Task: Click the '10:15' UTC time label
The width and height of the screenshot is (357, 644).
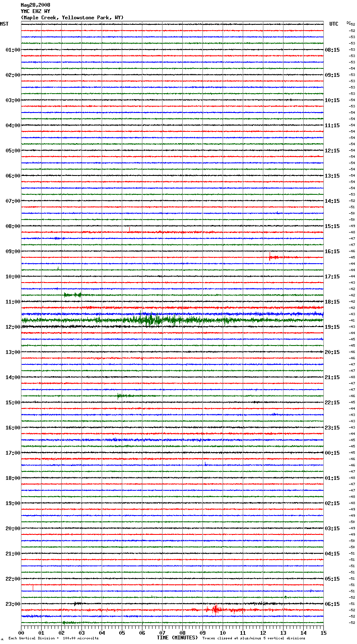Action: pyautogui.click(x=332, y=100)
